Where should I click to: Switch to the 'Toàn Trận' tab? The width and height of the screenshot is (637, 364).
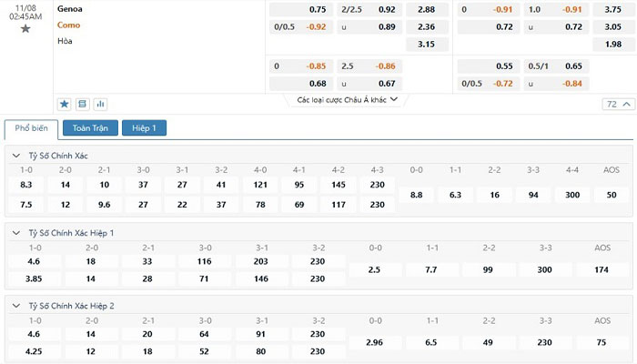[x=90, y=128]
